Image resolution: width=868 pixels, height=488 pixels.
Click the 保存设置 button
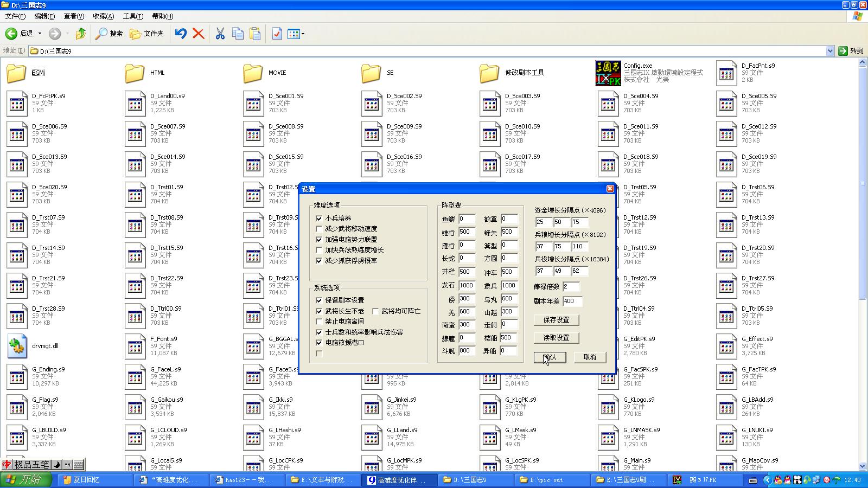556,320
